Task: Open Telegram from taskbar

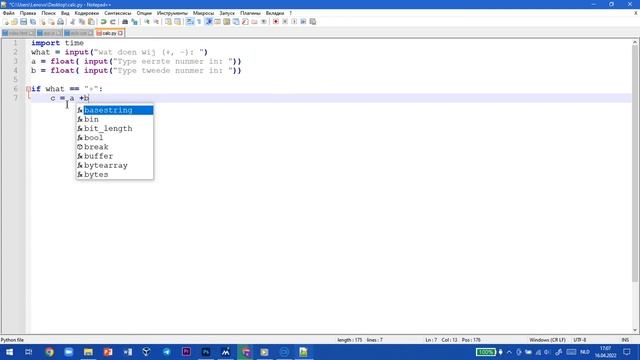Action: (167, 352)
